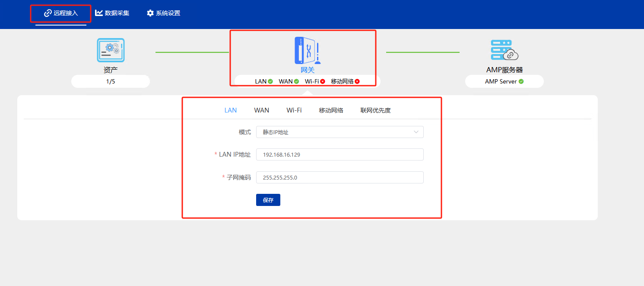644x286 pixels.
Task: Click the Wi-Fi red error indicator
Action: (323, 81)
